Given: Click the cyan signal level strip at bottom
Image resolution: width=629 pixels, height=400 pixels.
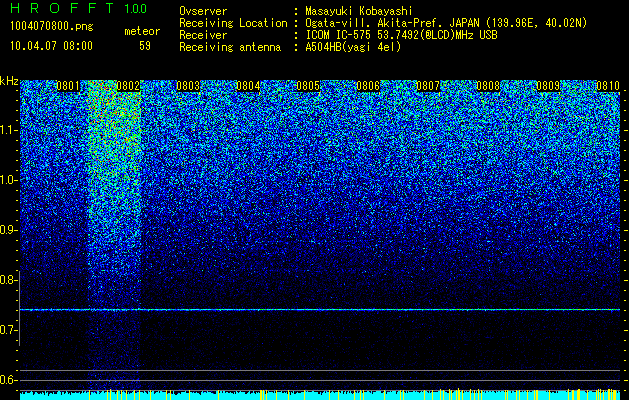Looking at the screenshot, I should [320, 395].
